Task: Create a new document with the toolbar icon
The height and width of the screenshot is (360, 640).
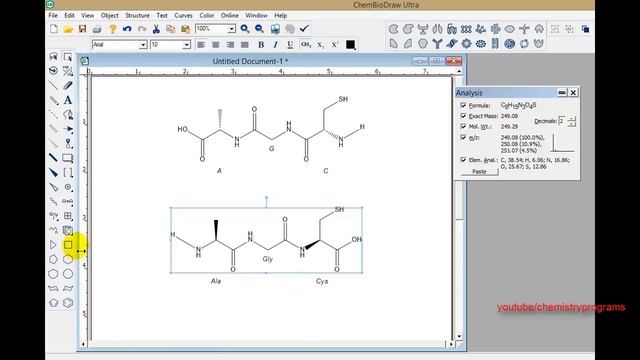Action: (54, 29)
